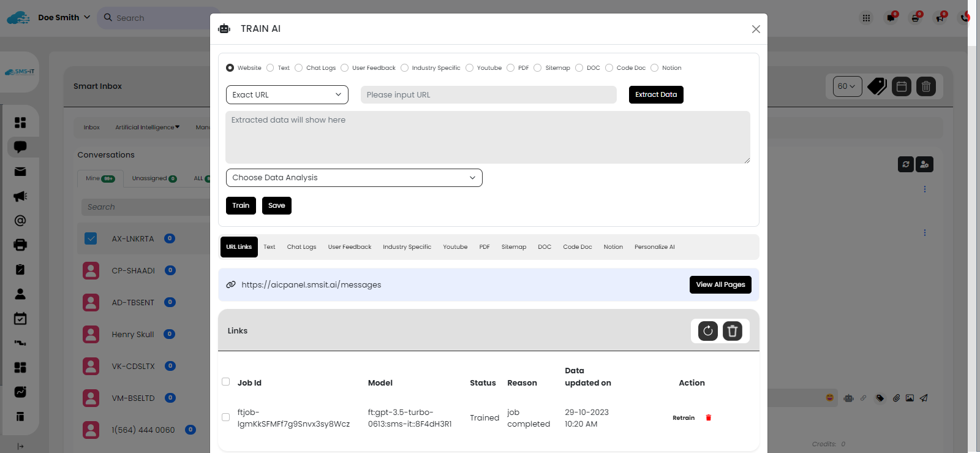This screenshot has height=453, width=980.
Task: Expand the Exact URL dropdown
Action: [287, 95]
